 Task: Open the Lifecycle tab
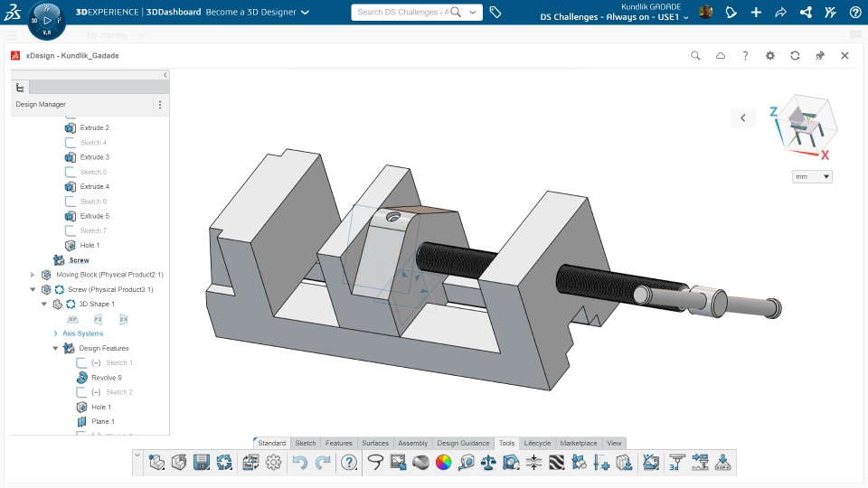click(x=537, y=443)
